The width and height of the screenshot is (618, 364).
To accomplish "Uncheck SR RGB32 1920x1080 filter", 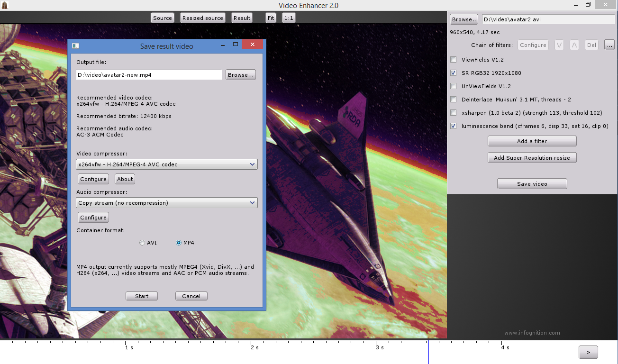I will (454, 73).
